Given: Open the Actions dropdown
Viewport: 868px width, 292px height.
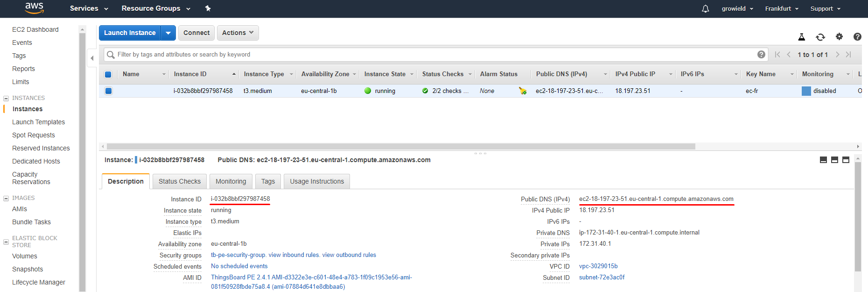Looking at the screenshot, I should pos(238,33).
